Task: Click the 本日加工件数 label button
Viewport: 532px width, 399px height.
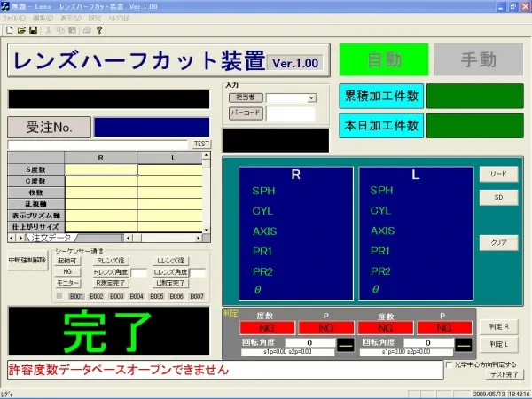Action: (381, 126)
